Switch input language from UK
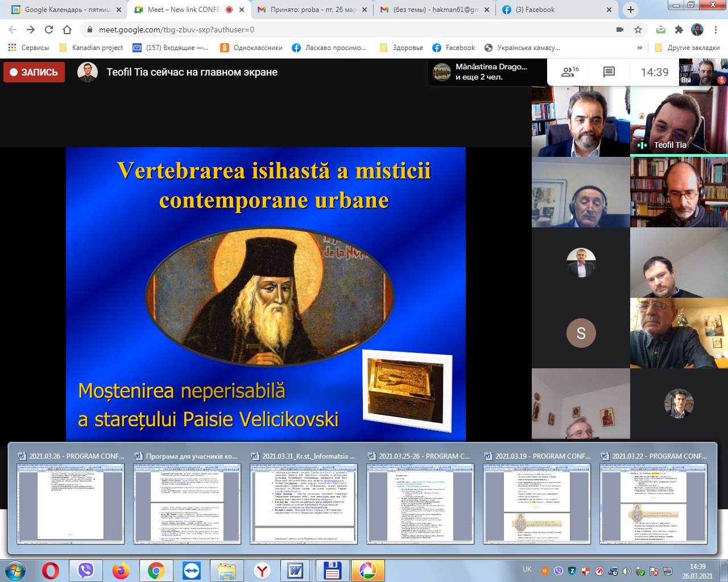This screenshot has width=728, height=582. [x=527, y=569]
